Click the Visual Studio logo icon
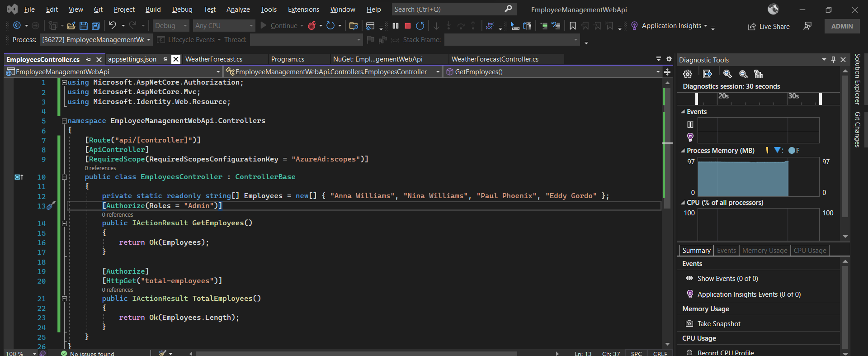 [x=12, y=9]
